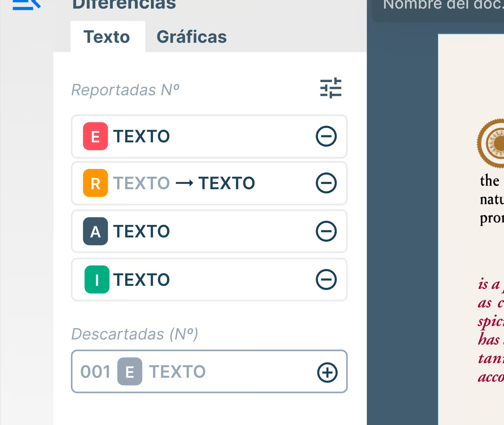Click the dark blue A badge
Viewport: 504px width, 425px height.
click(95, 231)
